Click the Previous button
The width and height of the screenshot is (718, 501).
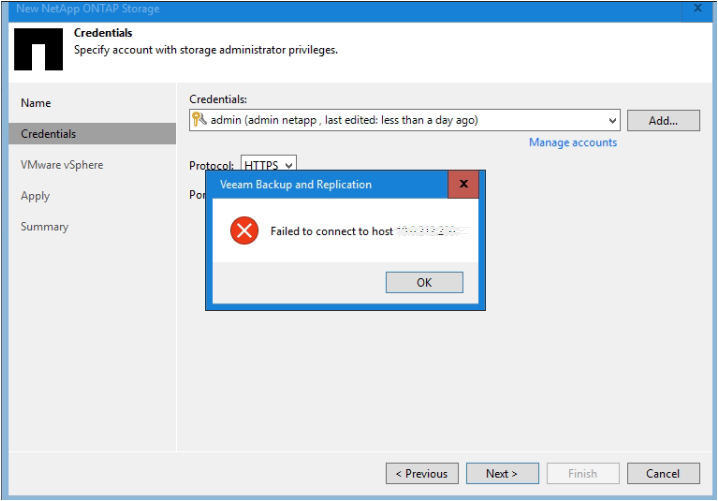coord(422,473)
